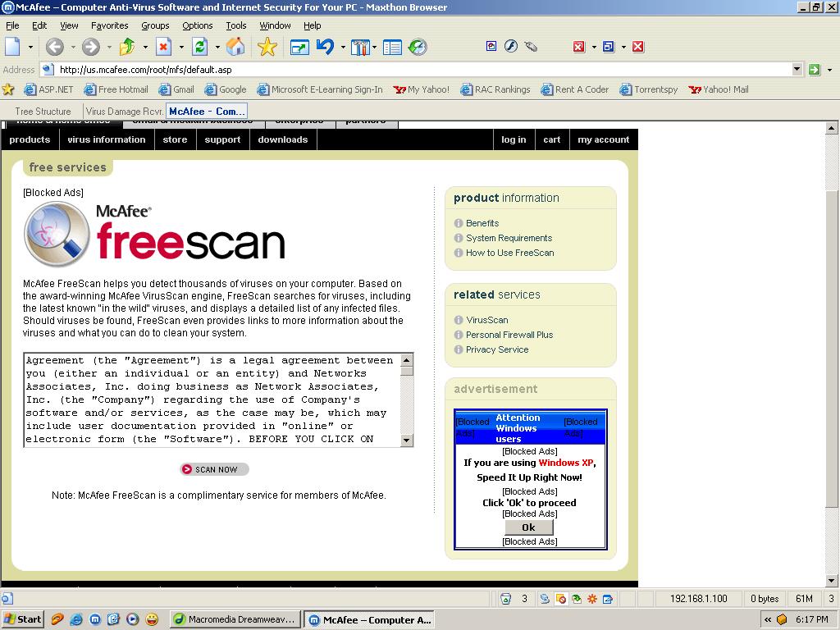This screenshot has width=840, height=630.
Task: Open the File menu
Action: tap(12, 25)
